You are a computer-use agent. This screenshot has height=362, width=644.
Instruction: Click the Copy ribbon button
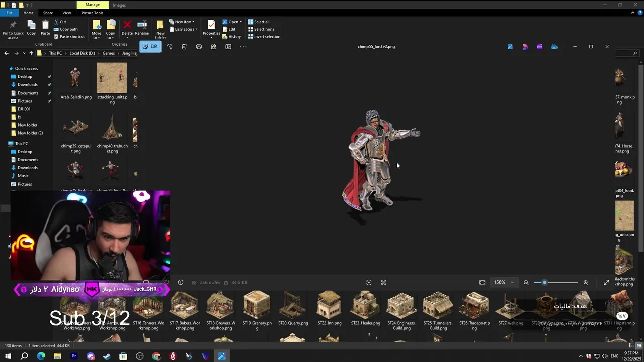pos(31,28)
